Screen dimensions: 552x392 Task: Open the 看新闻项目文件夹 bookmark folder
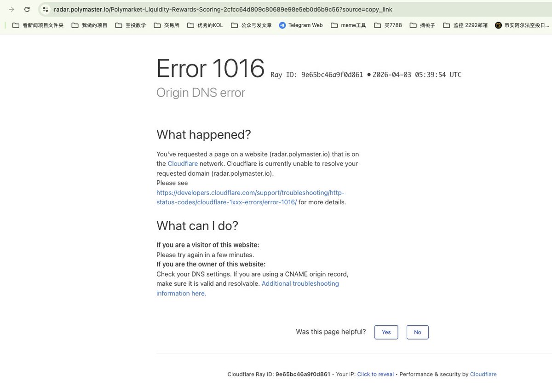38,25
